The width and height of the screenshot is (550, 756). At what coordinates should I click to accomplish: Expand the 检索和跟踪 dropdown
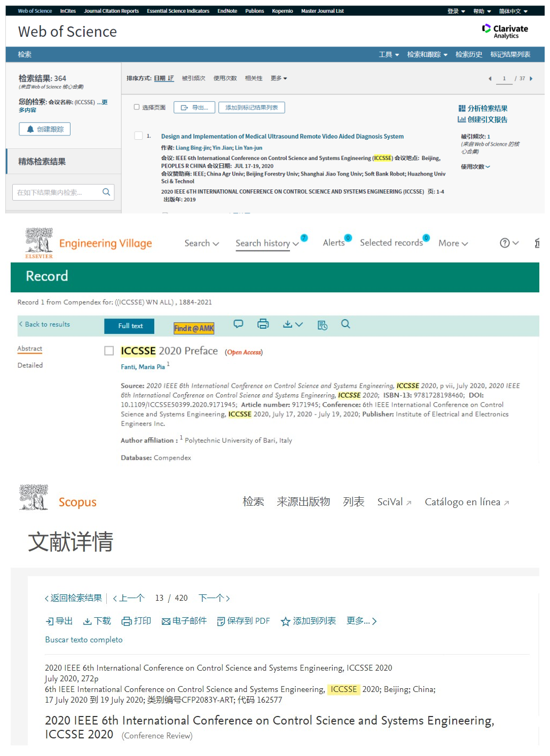[427, 54]
